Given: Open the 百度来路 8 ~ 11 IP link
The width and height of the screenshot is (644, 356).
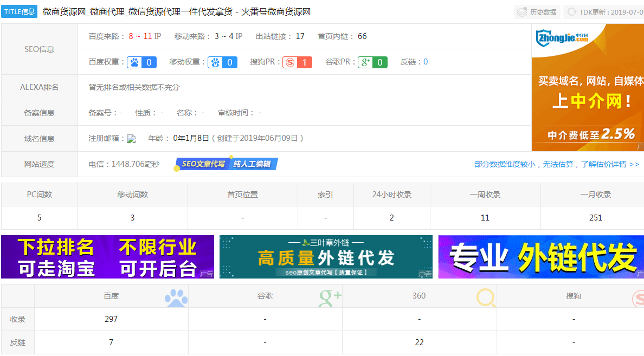Looking at the screenshot, I should [145, 36].
